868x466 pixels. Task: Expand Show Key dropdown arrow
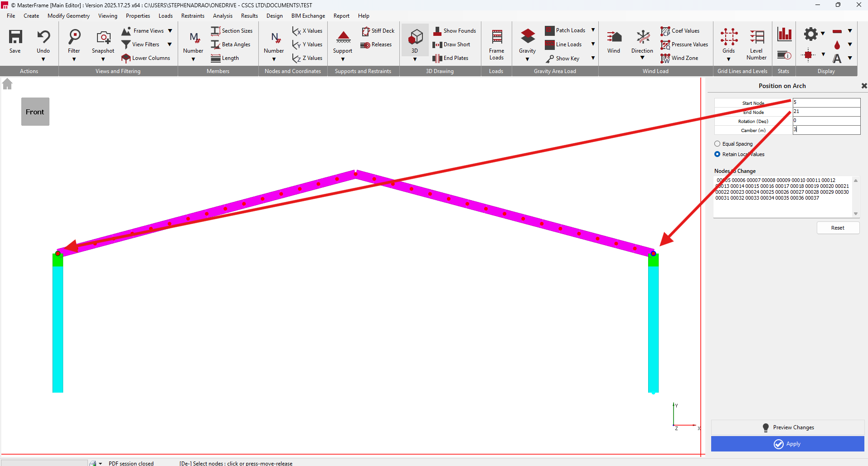click(593, 58)
